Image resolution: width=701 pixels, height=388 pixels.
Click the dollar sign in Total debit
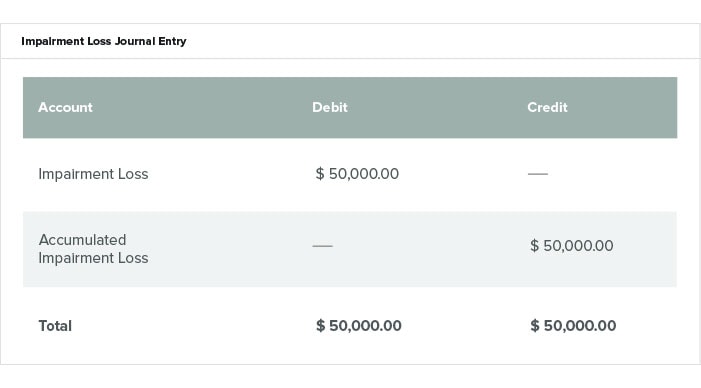(321, 325)
